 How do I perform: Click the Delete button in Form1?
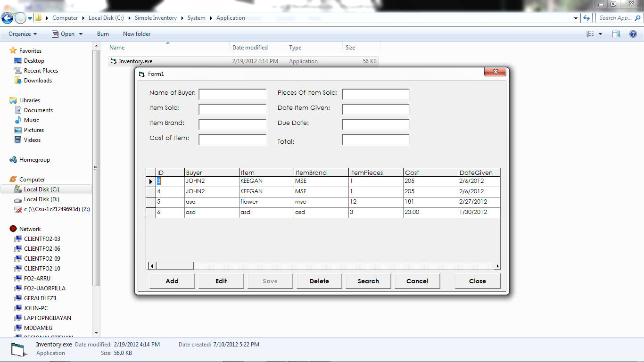pos(319,281)
